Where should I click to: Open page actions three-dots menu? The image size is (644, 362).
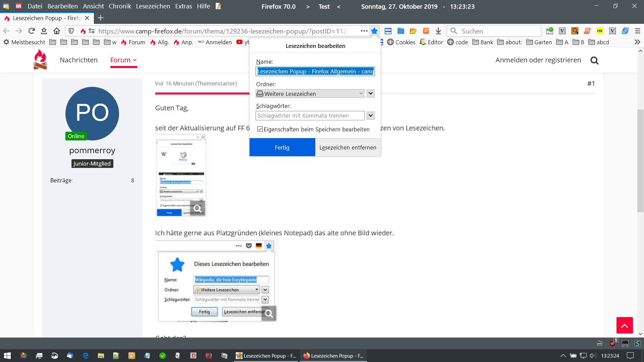pyautogui.click(x=364, y=31)
